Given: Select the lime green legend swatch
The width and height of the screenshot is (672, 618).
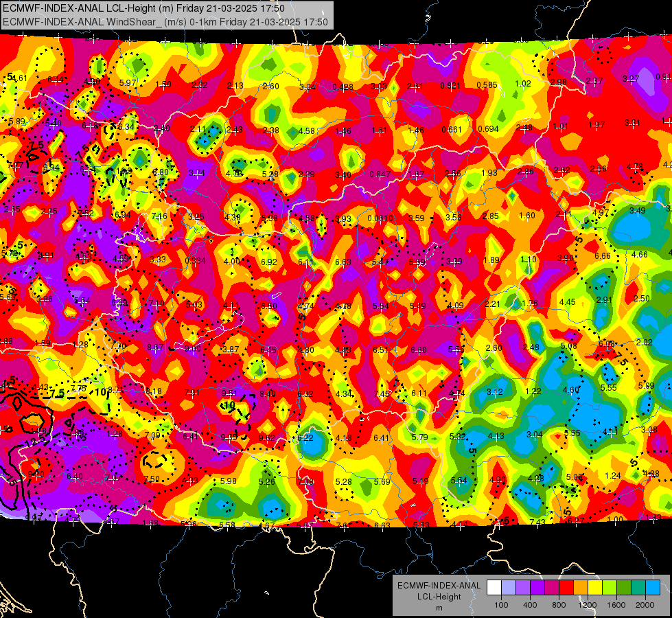Looking at the screenshot, I should point(610,588).
